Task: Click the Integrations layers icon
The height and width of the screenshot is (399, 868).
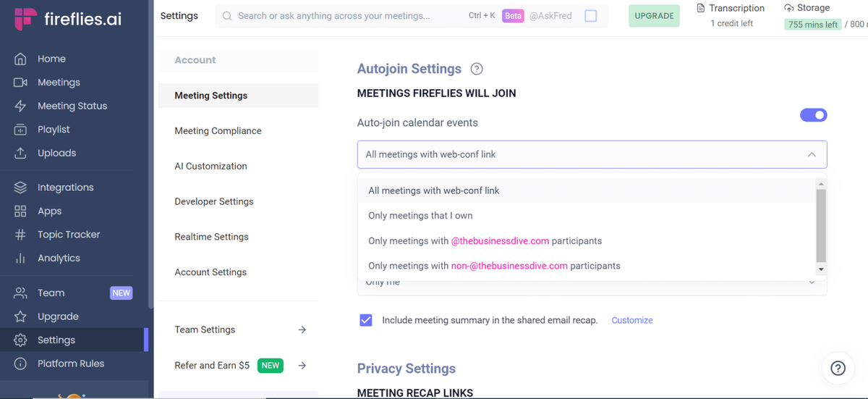Action: 20,188
